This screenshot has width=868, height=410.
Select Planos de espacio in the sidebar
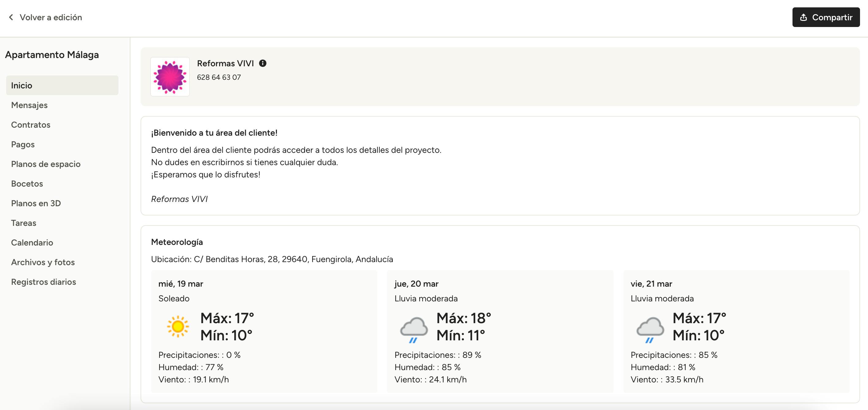(x=46, y=164)
